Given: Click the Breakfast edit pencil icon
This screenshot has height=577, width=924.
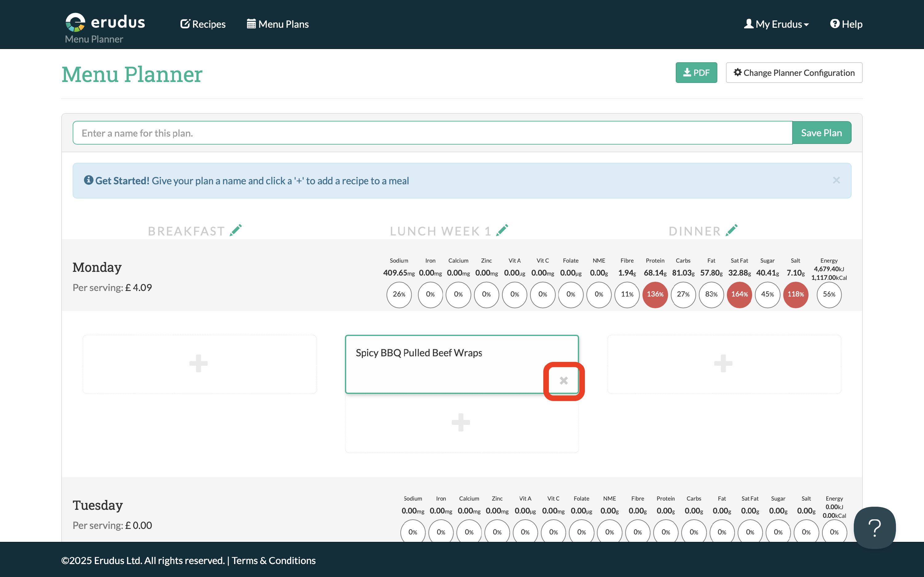Looking at the screenshot, I should [x=236, y=231].
